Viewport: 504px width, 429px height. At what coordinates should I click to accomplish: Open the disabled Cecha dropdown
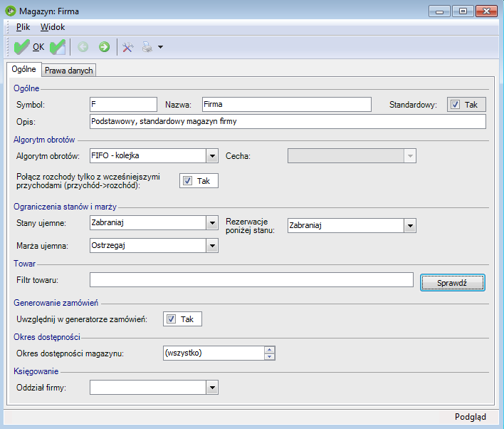coord(410,156)
